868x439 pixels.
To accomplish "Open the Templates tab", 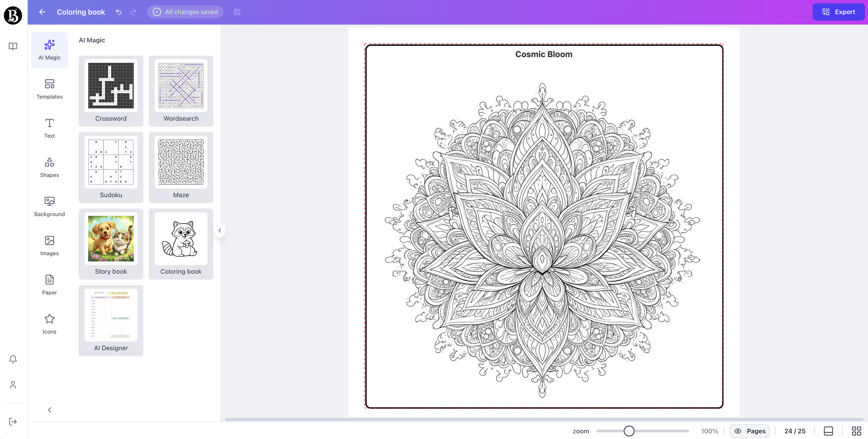I will point(50,89).
